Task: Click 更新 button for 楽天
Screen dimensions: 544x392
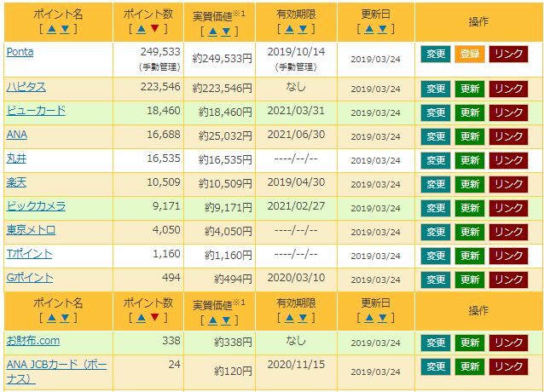Action: pyautogui.click(x=470, y=184)
